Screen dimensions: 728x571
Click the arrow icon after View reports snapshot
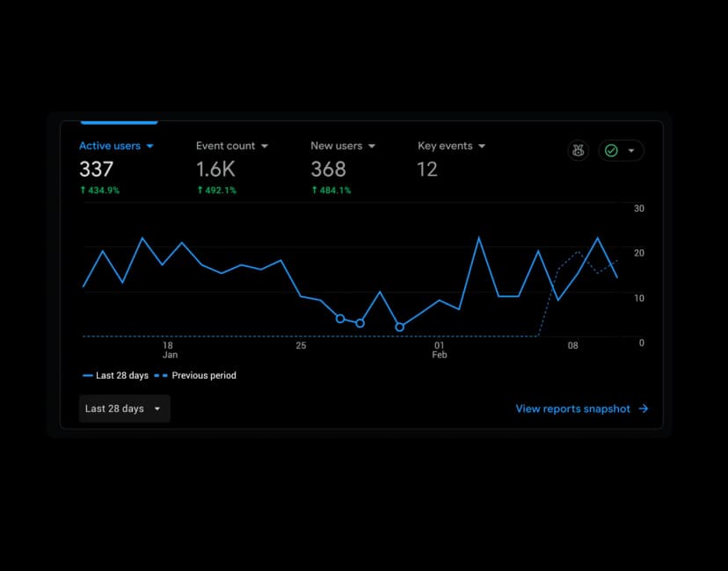(x=644, y=408)
